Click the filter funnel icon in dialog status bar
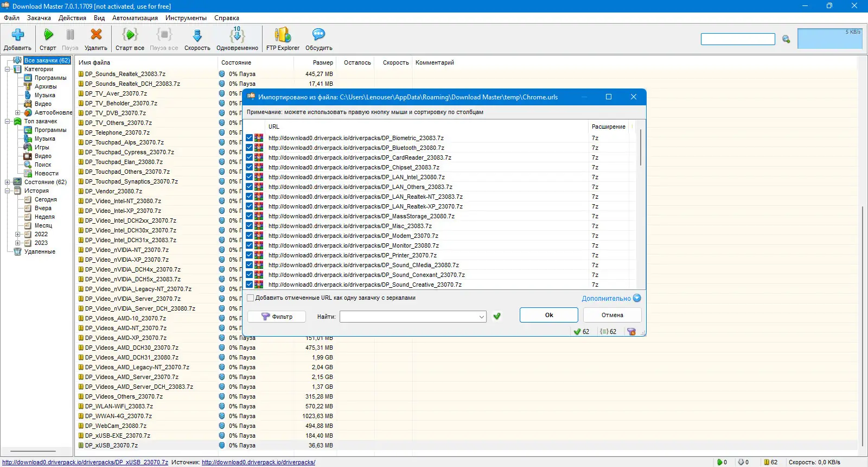The width and height of the screenshot is (868, 467). 631,332
